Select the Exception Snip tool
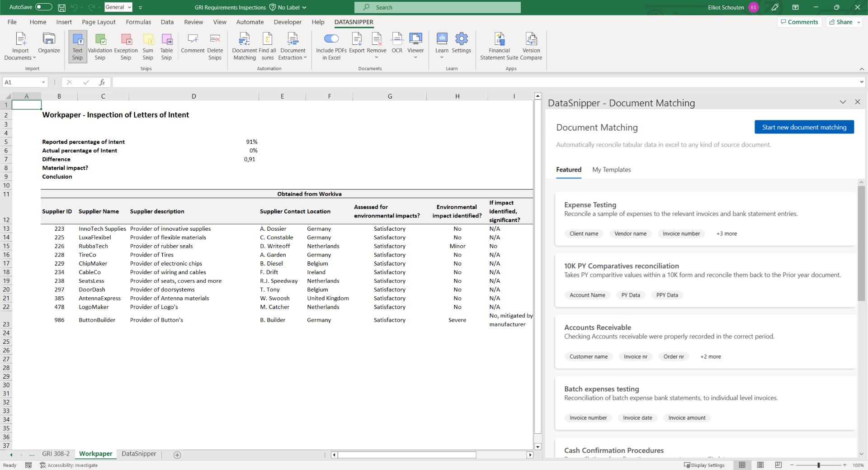This screenshot has width=868, height=470. pos(126,46)
